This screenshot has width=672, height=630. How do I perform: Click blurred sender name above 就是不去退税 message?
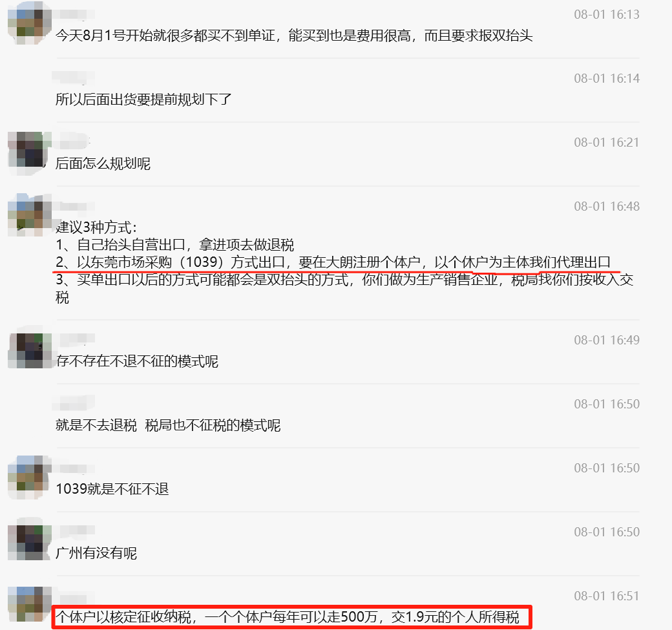point(73,403)
